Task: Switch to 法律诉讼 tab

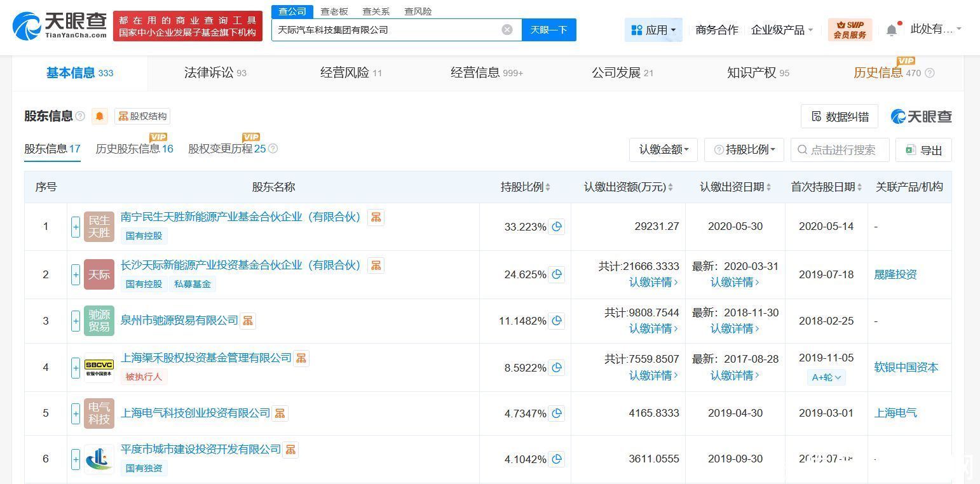Action: point(215,73)
